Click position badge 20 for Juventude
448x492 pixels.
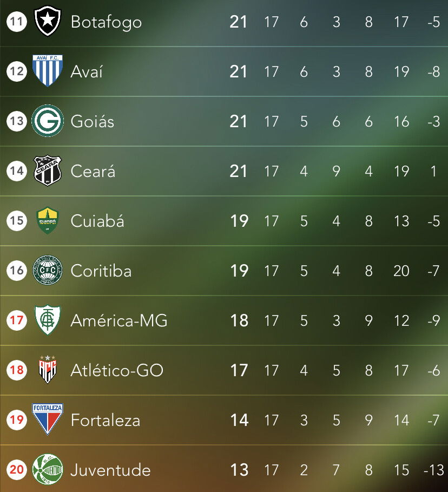click(x=17, y=469)
